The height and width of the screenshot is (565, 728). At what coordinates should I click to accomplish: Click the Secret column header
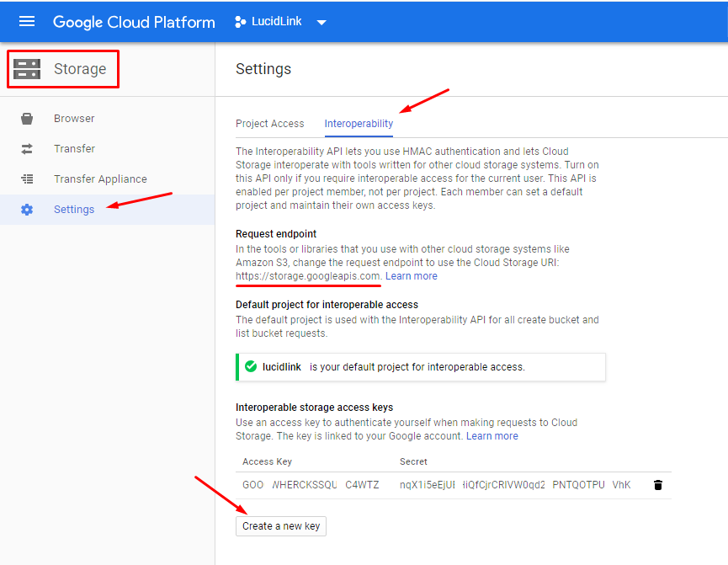(413, 461)
